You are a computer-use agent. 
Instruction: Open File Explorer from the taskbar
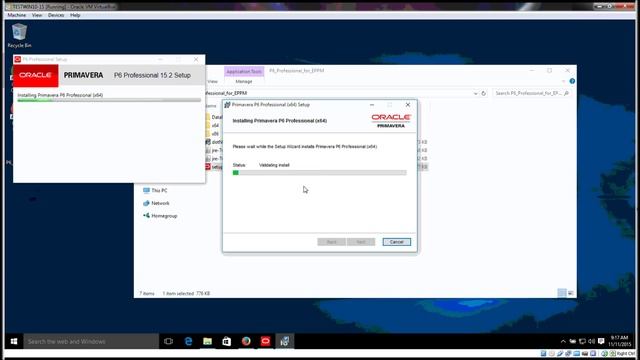click(x=207, y=341)
